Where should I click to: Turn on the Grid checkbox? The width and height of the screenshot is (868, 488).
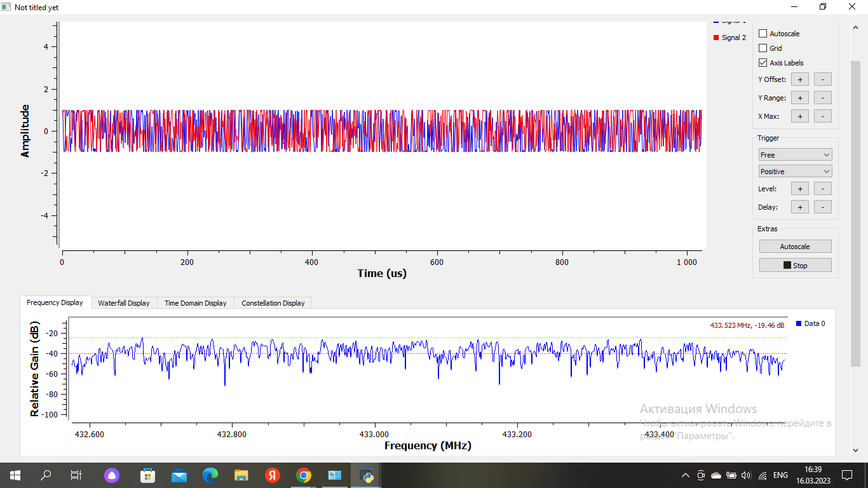pos(763,48)
